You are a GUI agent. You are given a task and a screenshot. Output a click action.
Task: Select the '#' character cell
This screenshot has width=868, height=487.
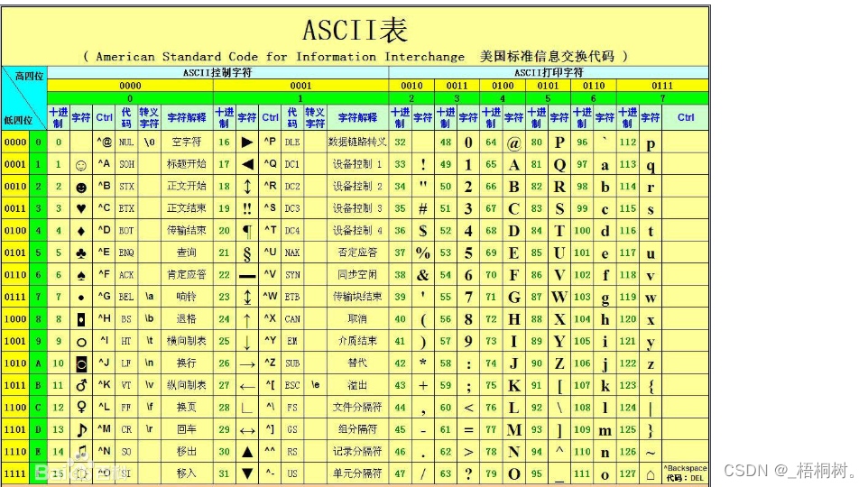click(423, 208)
